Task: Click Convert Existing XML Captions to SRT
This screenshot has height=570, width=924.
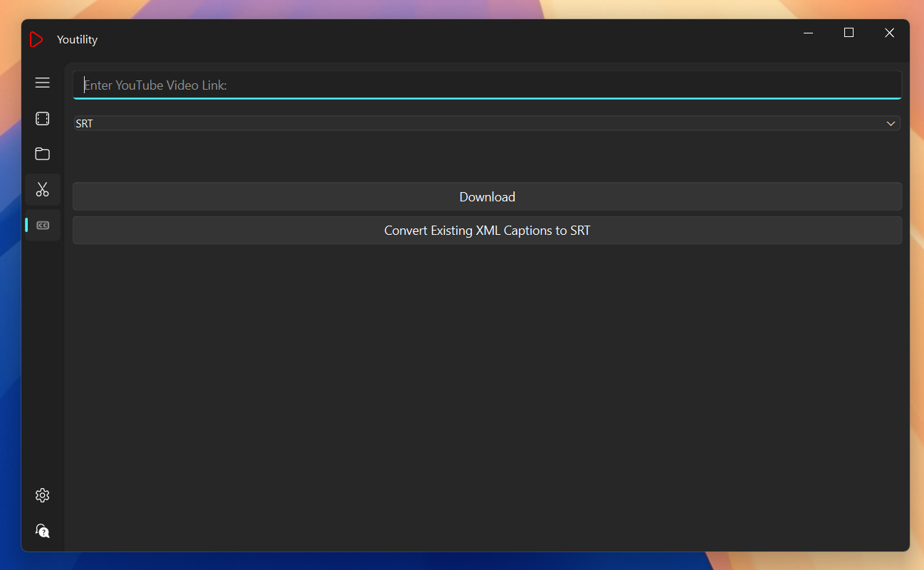Action: [x=487, y=231]
